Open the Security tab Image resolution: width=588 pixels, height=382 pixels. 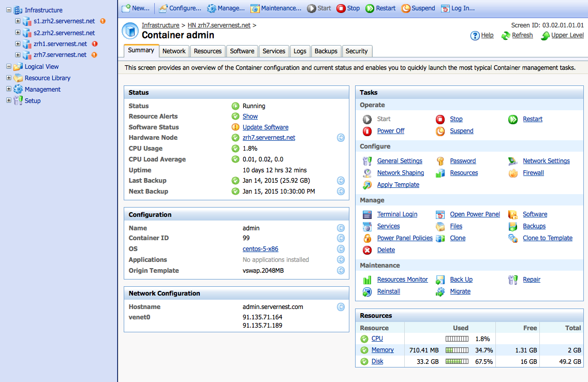click(x=357, y=51)
